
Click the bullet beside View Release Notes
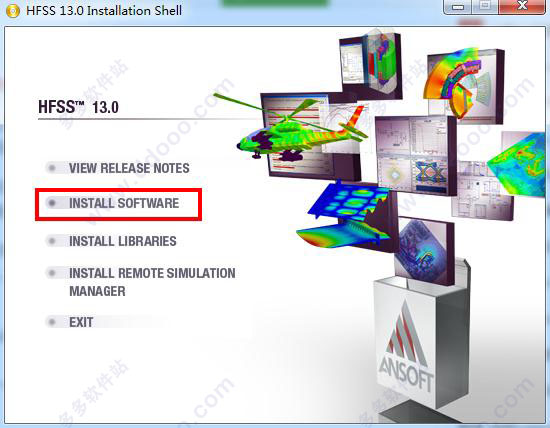tap(52, 168)
